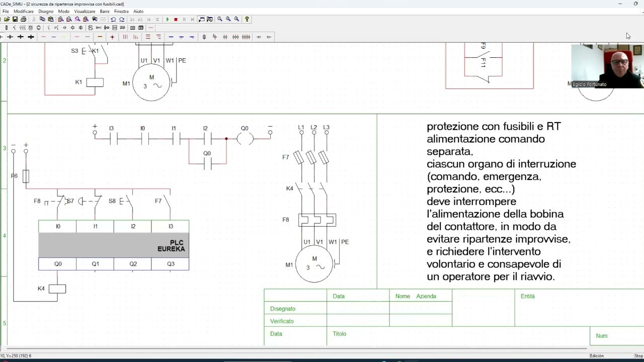
Task: Select the four-pole terminal symbol tool
Action: [246, 37]
